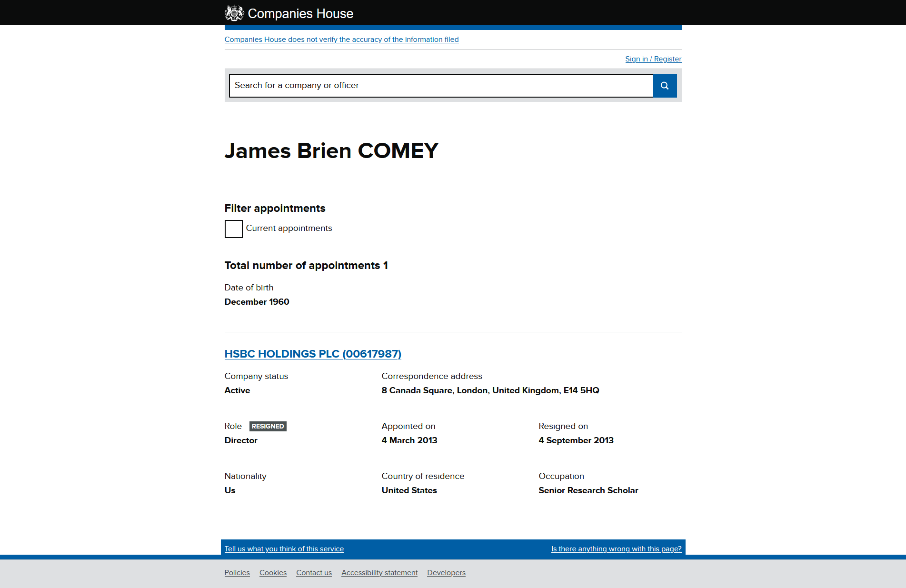Open the Contact us footer link

click(x=314, y=573)
